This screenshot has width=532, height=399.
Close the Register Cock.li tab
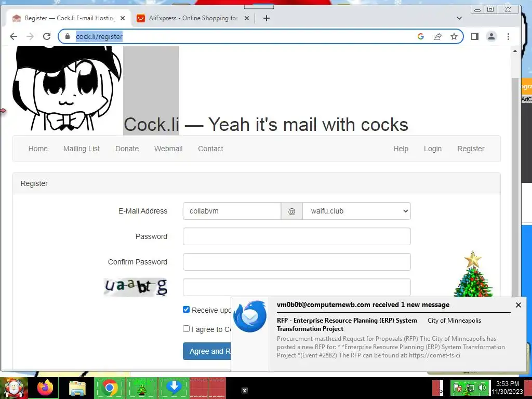click(123, 18)
